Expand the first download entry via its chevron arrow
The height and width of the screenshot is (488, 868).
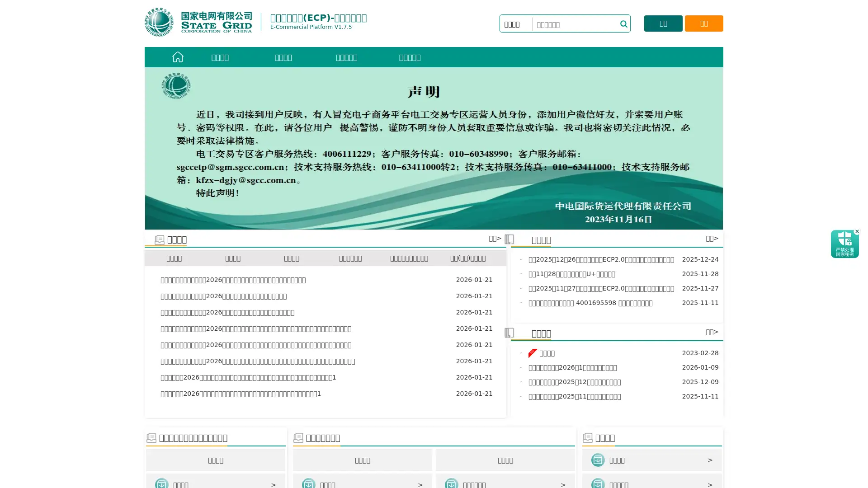tap(273, 484)
